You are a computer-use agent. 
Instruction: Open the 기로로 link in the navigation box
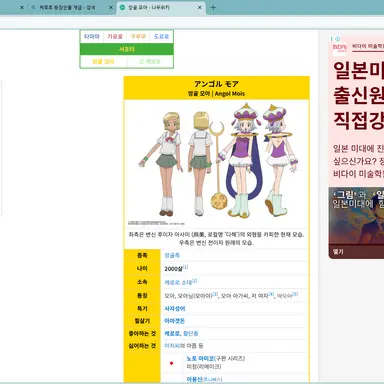coord(115,36)
